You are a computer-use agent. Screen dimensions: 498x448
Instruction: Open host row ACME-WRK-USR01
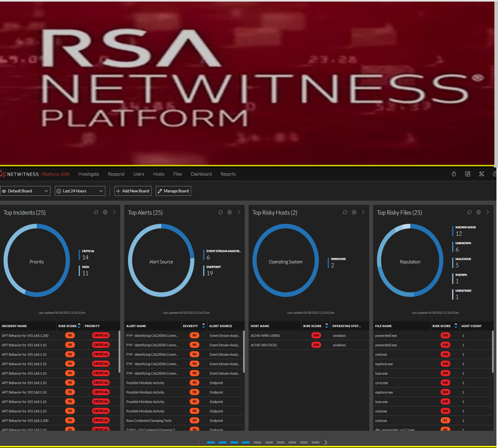click(x=309, y=335)
